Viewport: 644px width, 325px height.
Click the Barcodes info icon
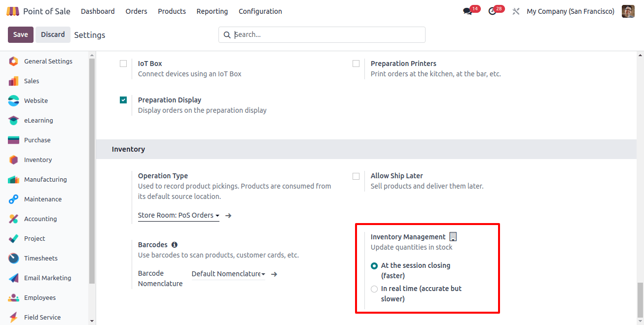coord(175,245)
